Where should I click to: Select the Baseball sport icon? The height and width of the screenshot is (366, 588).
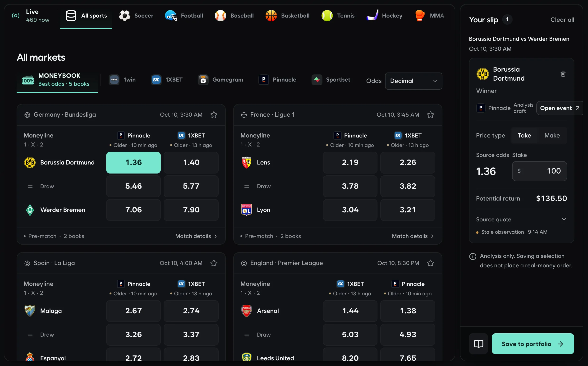(x=220, y=16)
